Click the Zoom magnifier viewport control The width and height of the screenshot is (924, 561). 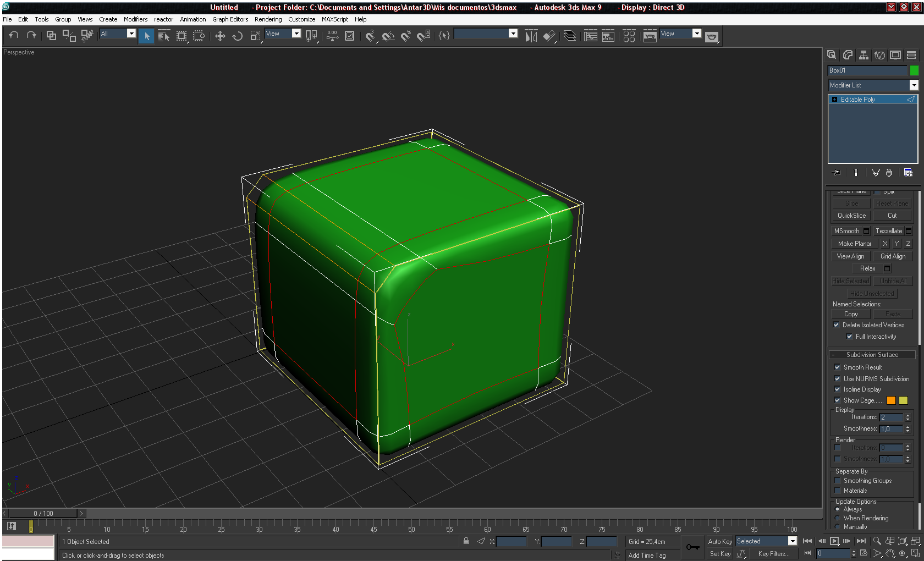point(877,541)
